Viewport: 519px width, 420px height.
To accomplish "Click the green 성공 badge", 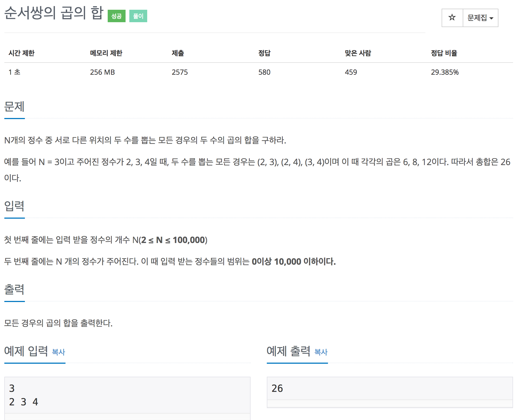I will click(x=116, y=16).
